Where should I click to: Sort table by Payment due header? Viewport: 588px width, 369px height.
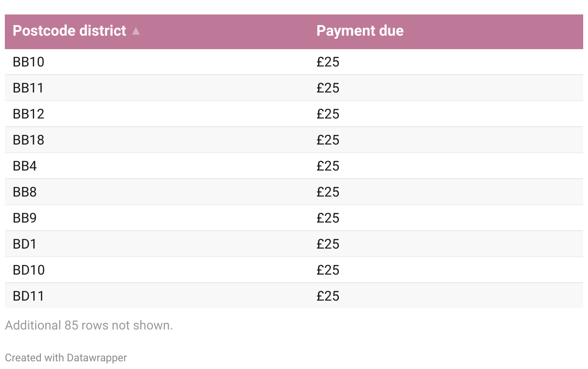(360, 31)
